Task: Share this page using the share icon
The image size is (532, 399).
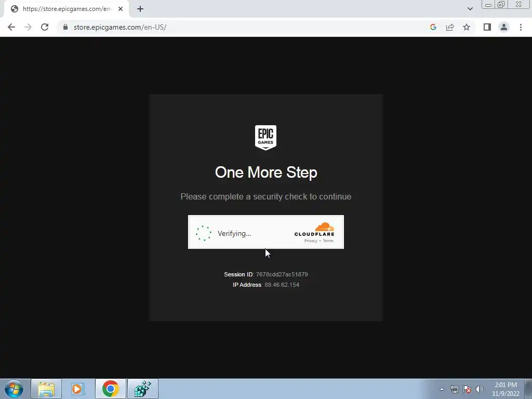Action: pos(450,27)
